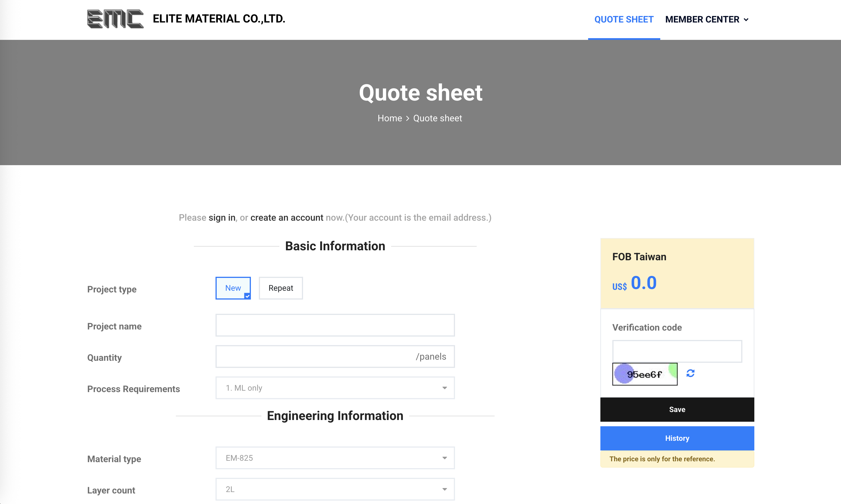
Task: Open the Member Center menu
Action: [x=702, y=19]
